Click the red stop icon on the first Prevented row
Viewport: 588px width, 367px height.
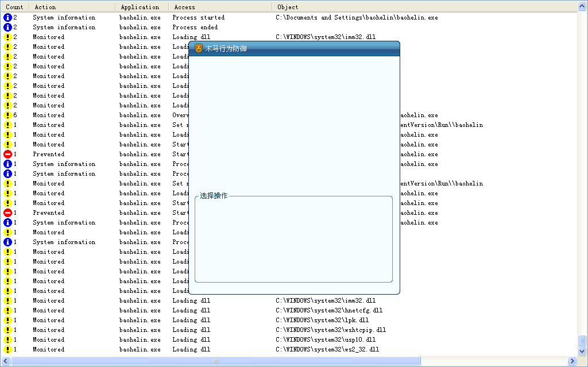pyautogui.click(x=7, y=154)
